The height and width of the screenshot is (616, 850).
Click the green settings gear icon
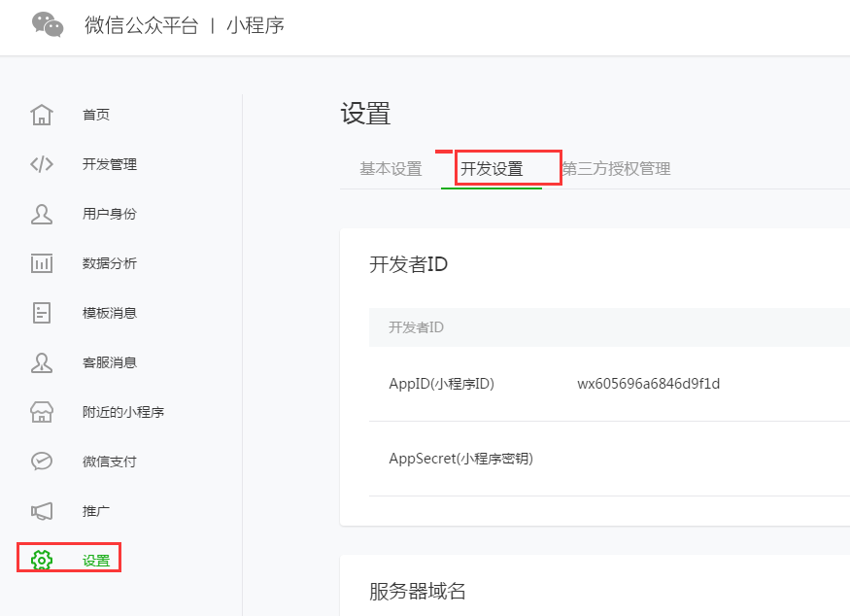point(42,561)
